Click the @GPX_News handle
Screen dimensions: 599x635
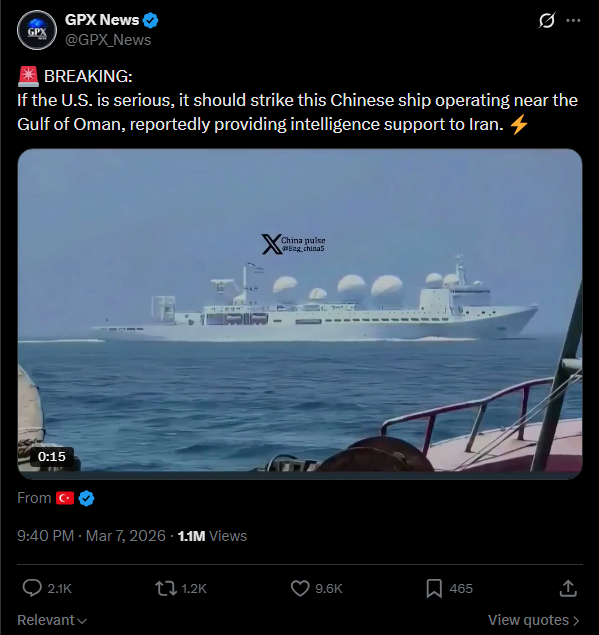(x=108, y=40)
